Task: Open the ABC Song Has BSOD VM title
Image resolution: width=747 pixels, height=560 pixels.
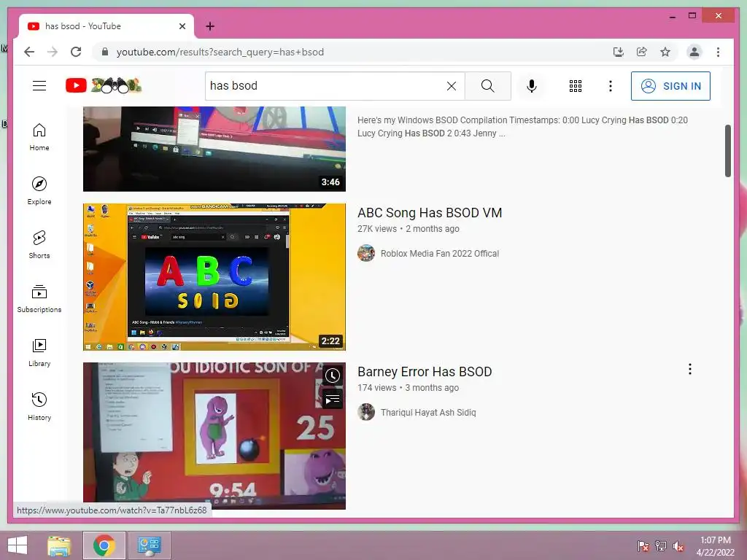Action: (430, 213)
